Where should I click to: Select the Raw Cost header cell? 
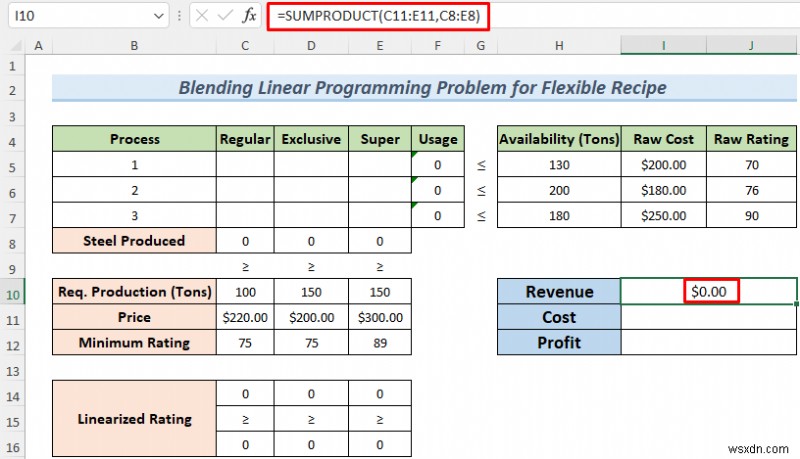663,139
